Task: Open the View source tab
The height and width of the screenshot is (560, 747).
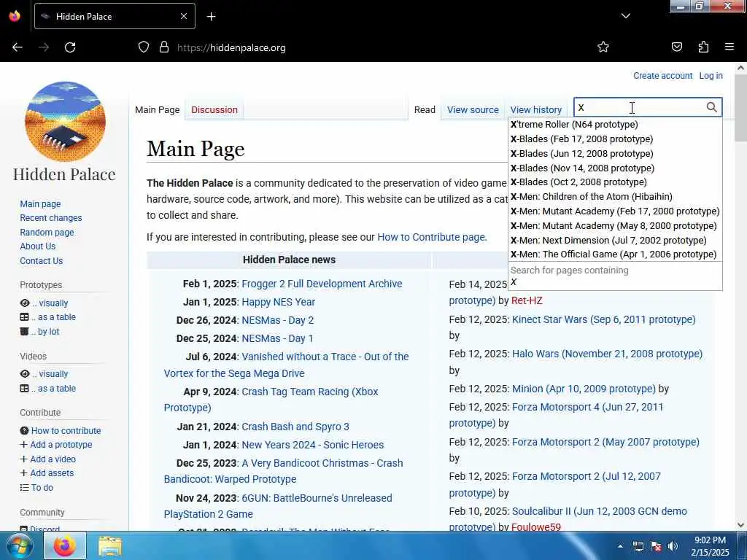Action: click(473, 109)
